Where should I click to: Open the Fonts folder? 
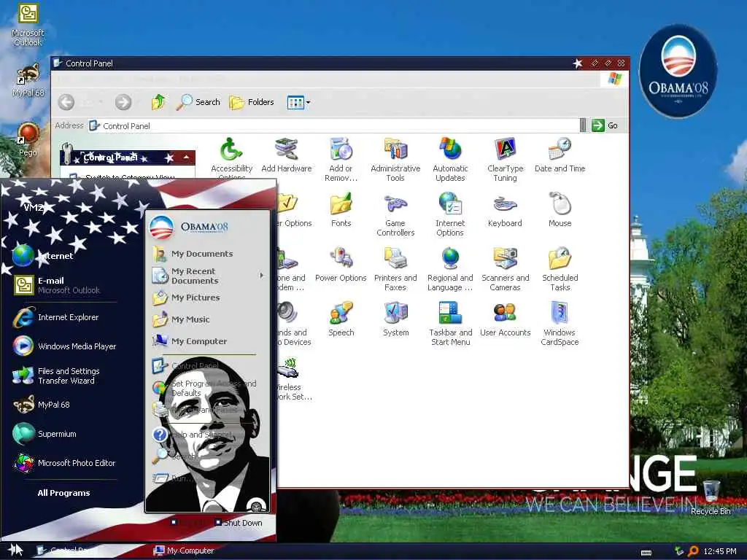[x=341, y=209]
